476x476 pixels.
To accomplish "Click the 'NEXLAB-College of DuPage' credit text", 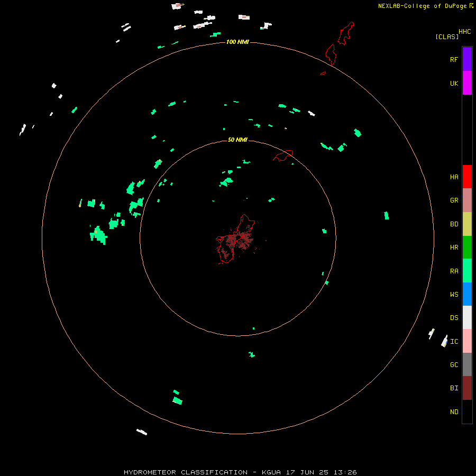I will tap(422, 6).
